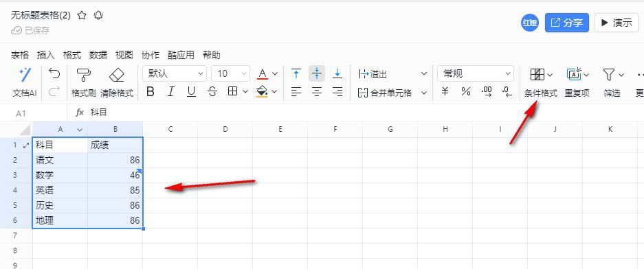
Task: Apply the fill color paint bucket
Action: pos(262,91)
